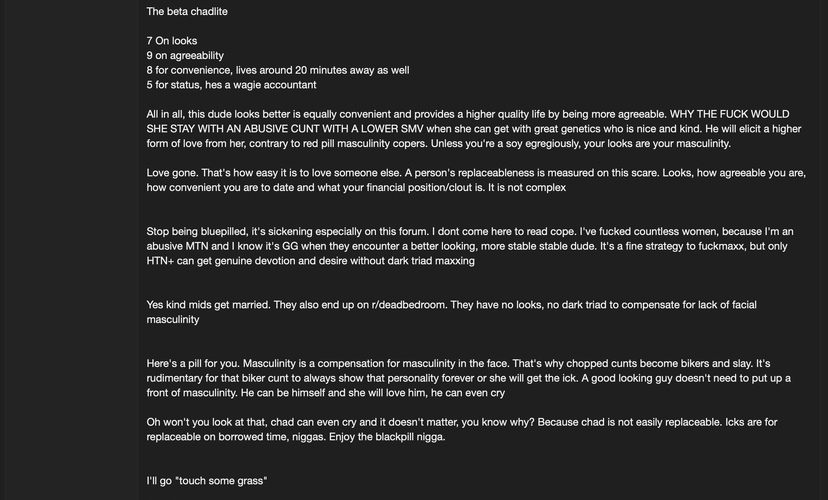The width and height of the screenshot is (828, 500).
Task: Click the dark left sidebar margin
Action: click(71, 250)
